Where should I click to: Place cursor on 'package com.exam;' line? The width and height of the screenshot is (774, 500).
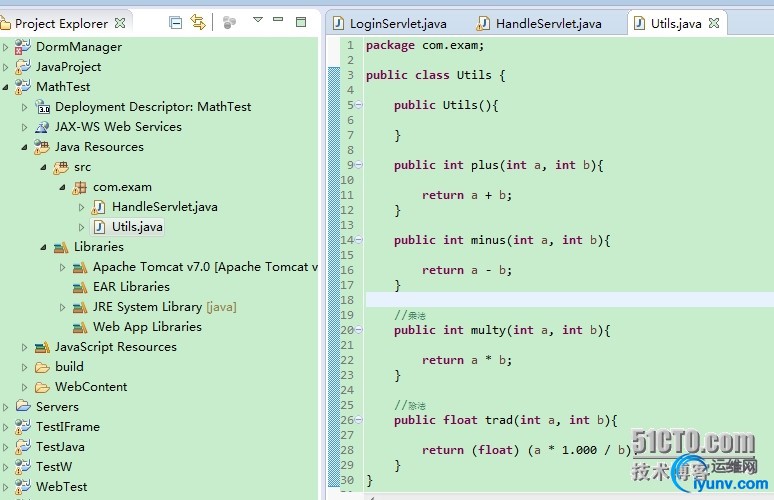pyautogui.click(x=425, y=45)
